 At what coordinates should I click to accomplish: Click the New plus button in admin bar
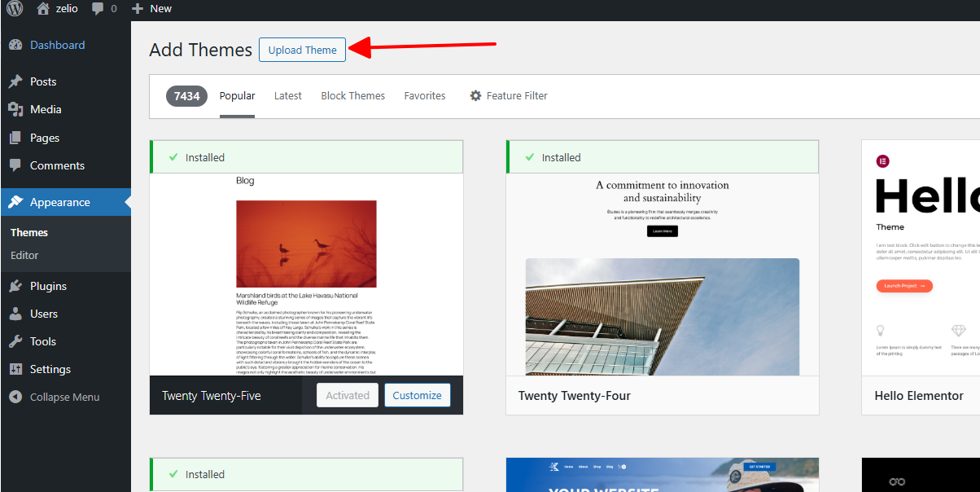tap(138, 8)
